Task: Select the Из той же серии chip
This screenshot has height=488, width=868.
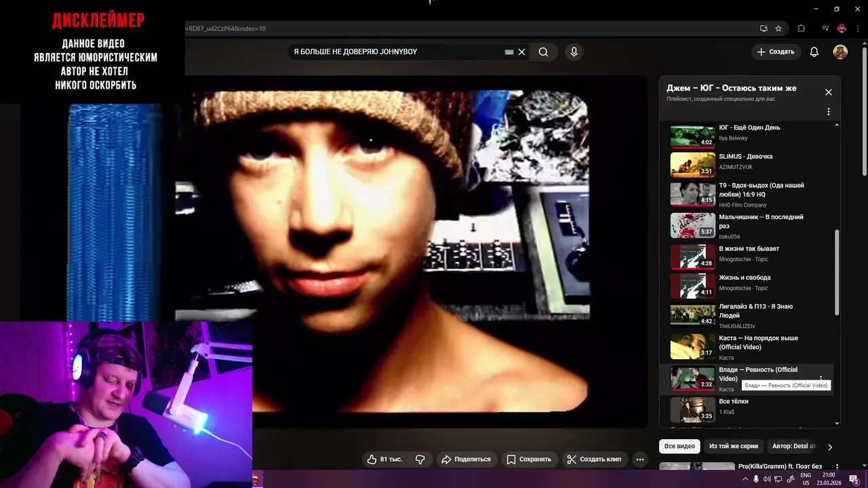Action: pyautogui.click(x=733, y=446)
